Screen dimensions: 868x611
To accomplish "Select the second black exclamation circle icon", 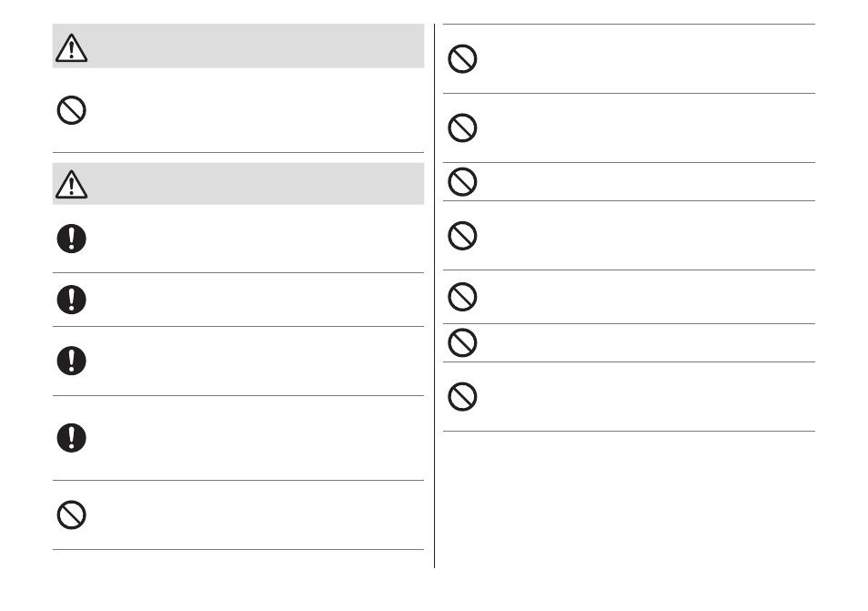I will pyautogui.click(x=71, y=300).
